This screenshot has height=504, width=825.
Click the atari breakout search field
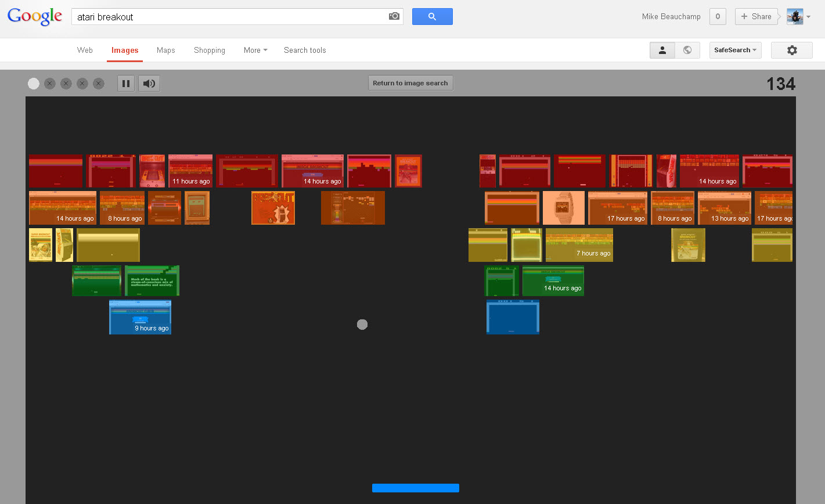point(229,17)
